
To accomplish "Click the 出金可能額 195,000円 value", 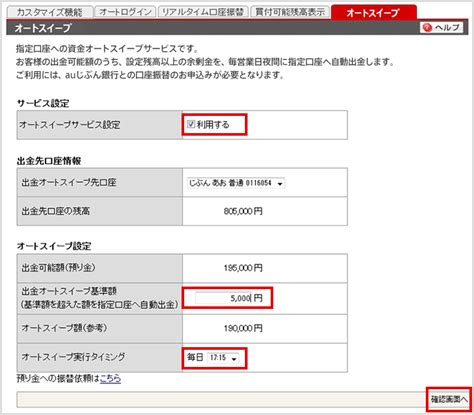I will point(243,268).
